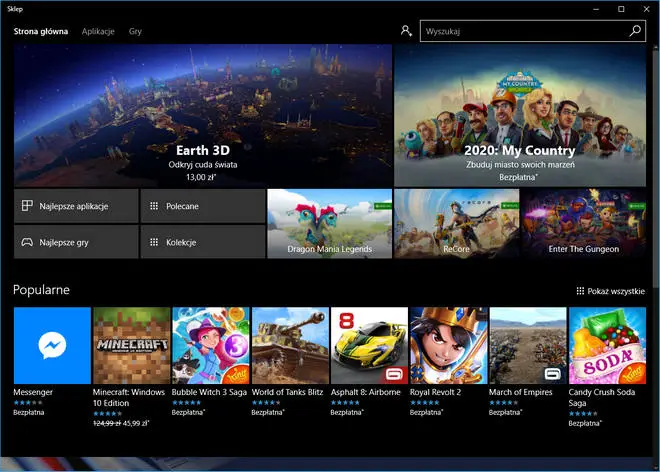This screenshot has width=660, height=472.
Task: Open the Najlepsze gry button
Action: (76, 242)
